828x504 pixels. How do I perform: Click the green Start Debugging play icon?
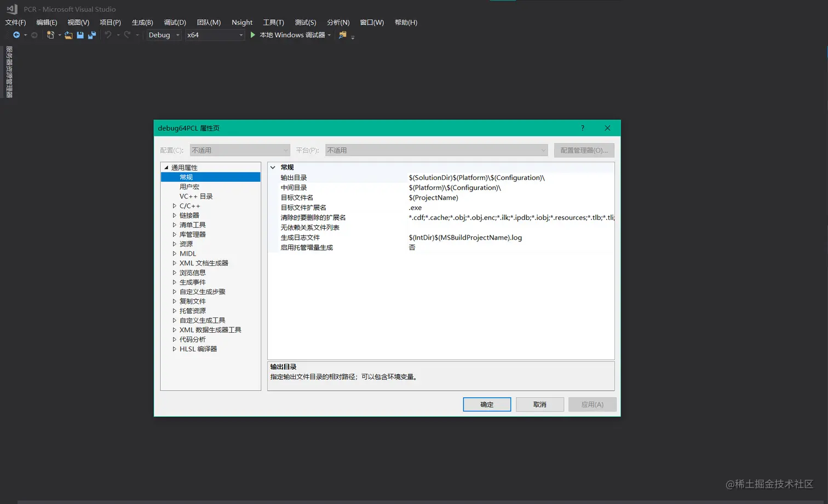(252, 35)
